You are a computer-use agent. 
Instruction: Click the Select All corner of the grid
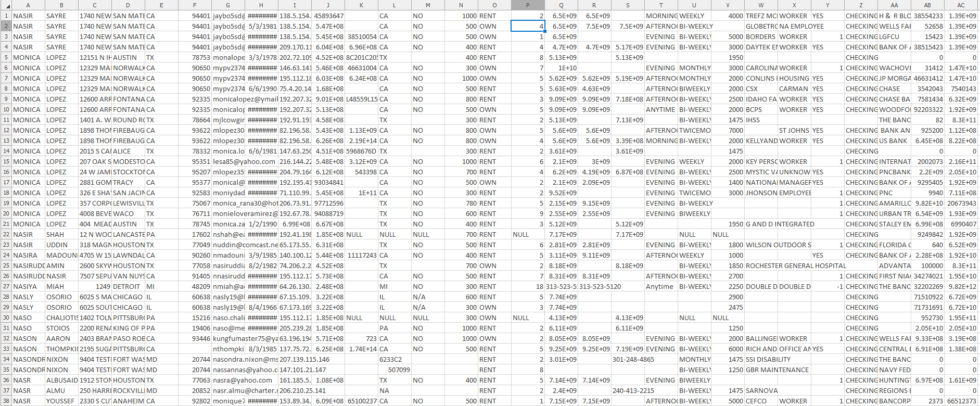tap(6, 5)
